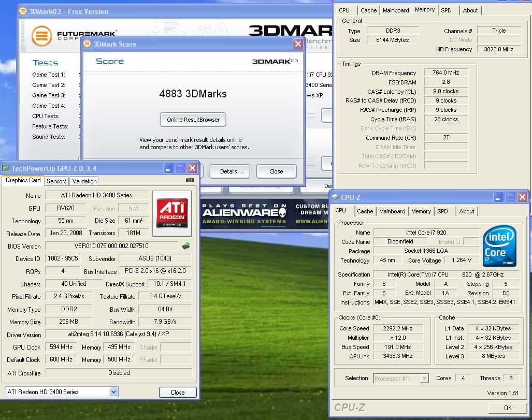Click the GPU Clock value '594 MHz'
532x420 pixels.
[61, 347]
